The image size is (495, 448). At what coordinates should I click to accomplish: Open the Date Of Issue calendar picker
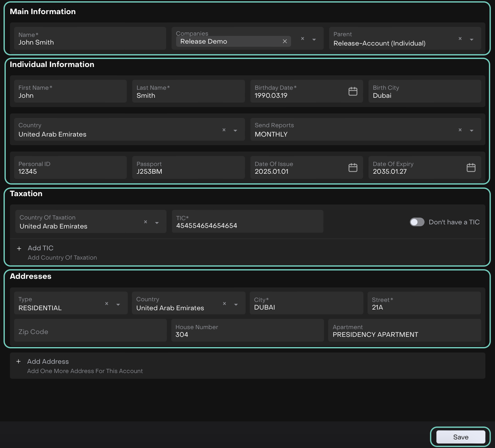[x=353, y=168]
